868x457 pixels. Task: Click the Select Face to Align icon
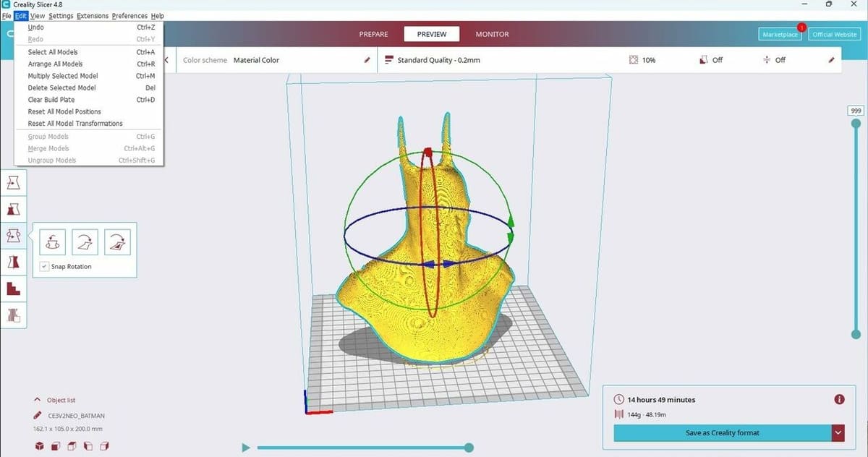point(118,242)
